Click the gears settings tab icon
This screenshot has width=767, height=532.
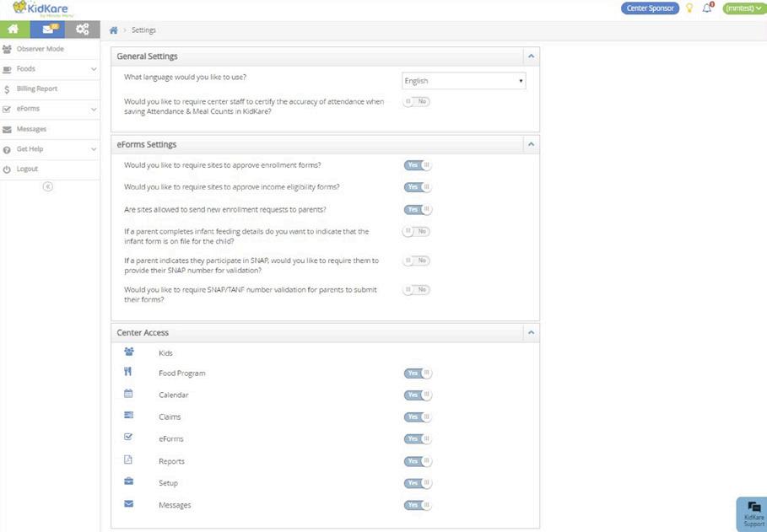coord(82,30)
